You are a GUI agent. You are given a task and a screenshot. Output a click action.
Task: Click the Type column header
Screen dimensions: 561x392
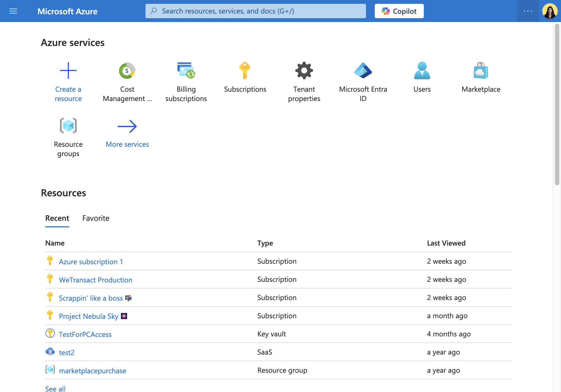pos(265,243)
